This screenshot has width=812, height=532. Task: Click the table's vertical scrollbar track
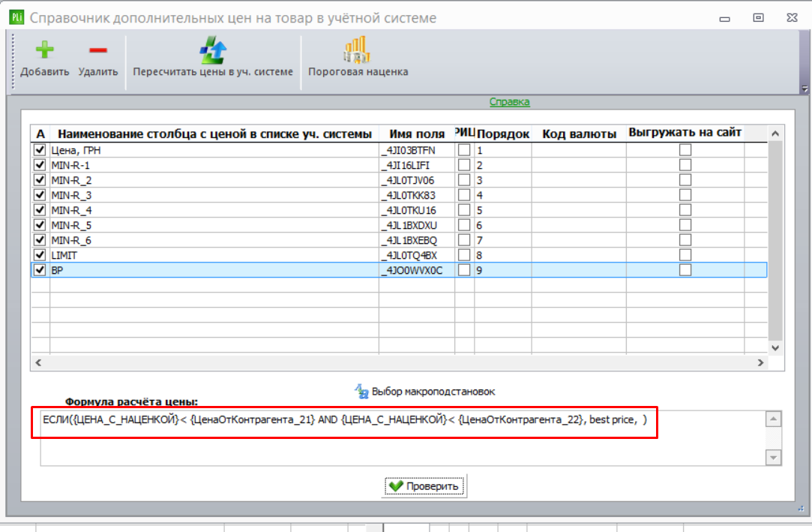[x=775, y=241]
